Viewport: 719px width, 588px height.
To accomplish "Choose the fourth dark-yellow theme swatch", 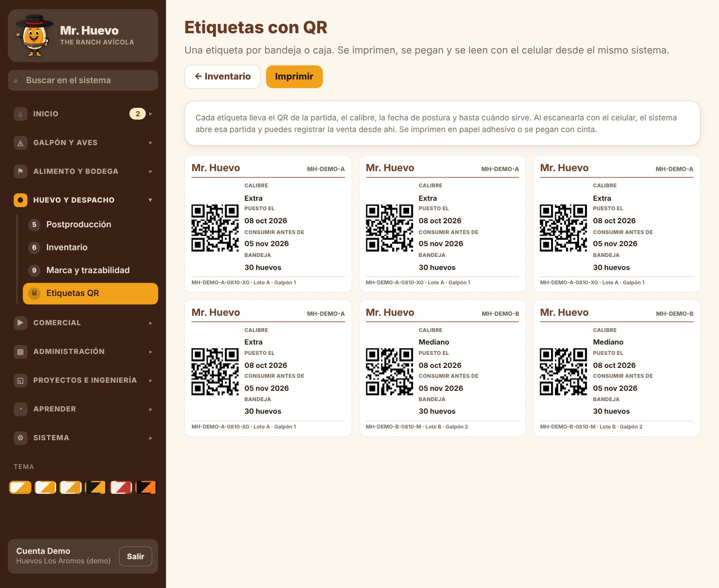I will click(96, 487).
